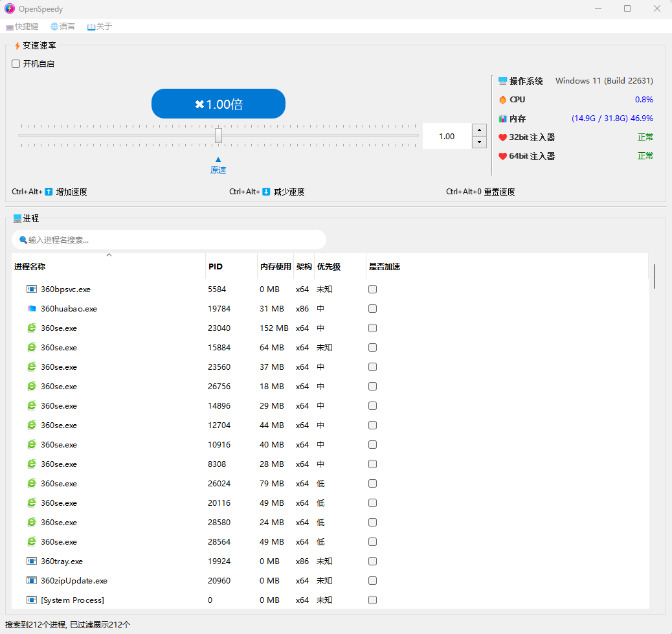This screenshot has width=672, height=634.
Task: Enable the 开机自启 startup checkbox
Action: click(16, 64)
